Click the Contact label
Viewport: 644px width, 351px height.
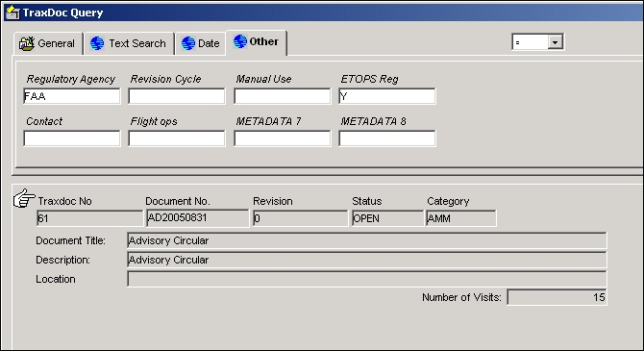pyautogui.click(x=44, y=121)
